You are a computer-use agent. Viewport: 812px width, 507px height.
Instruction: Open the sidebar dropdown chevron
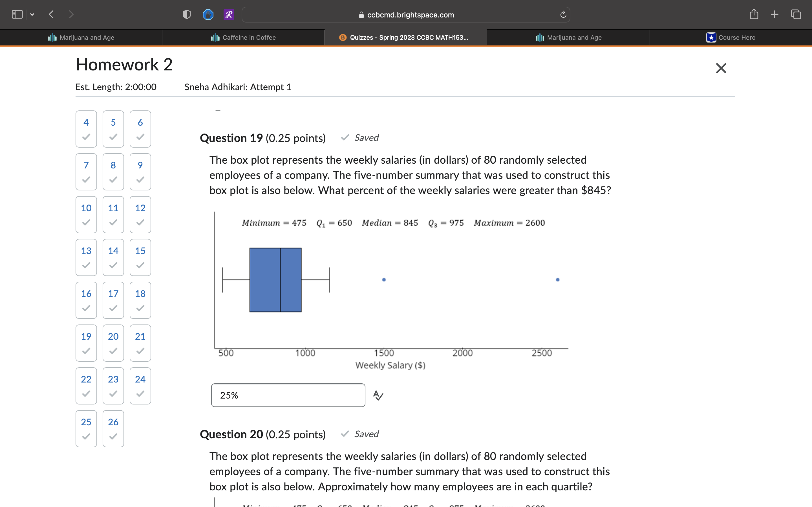point(32,14)
